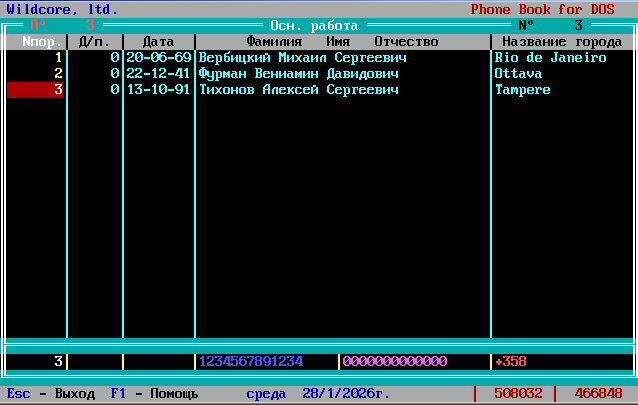Select the record Вербицкий Михаил Сергеевич
Screen dimensions: 638x405
pos(302,58)
